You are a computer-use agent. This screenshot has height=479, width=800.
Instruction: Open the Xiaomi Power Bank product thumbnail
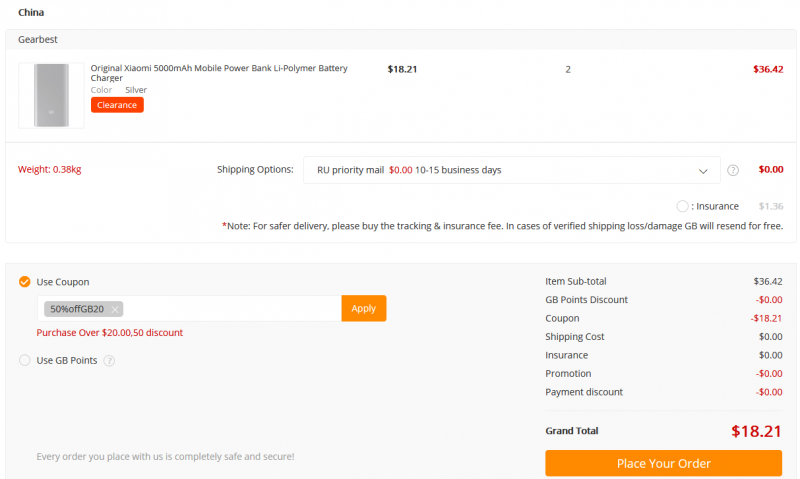(x=51, y=95)
